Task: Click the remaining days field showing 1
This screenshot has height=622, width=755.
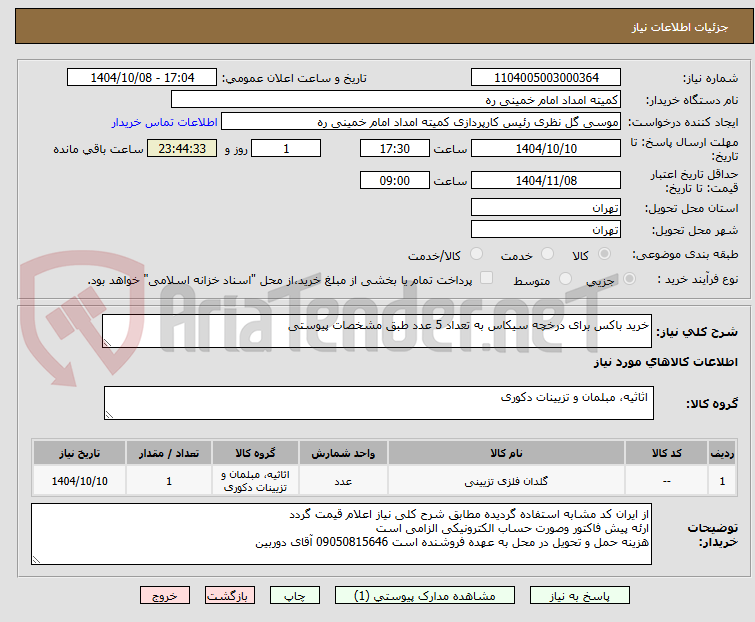Action: tap(286, 148)
